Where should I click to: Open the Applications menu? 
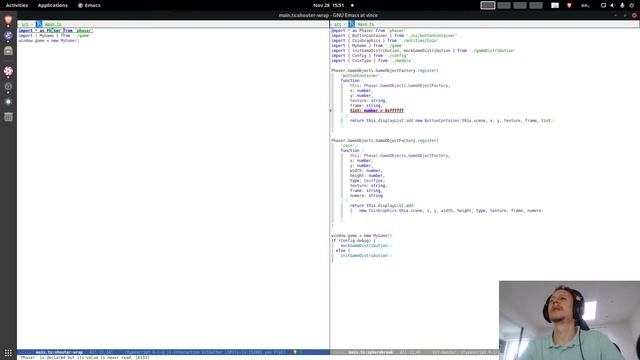coord(53,5)
